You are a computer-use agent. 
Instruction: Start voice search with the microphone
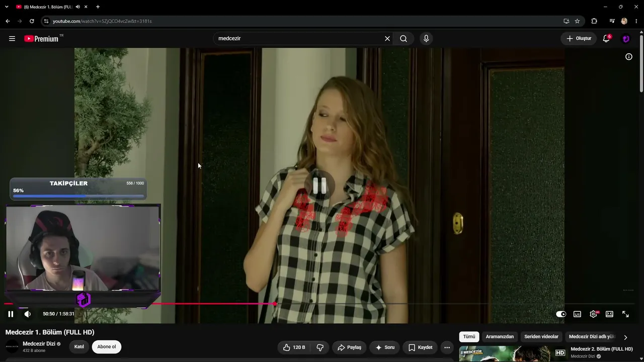pyautogui.click(x=426, y=39)
